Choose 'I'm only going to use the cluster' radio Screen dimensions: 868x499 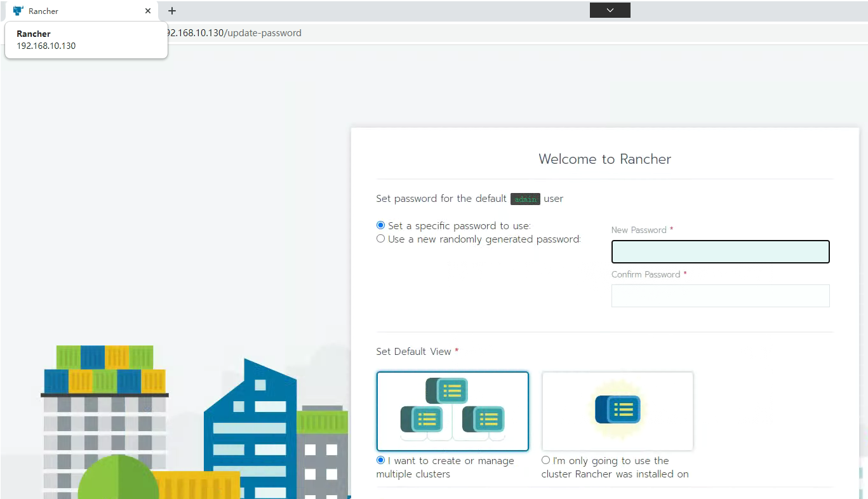(x=546, y=460)
